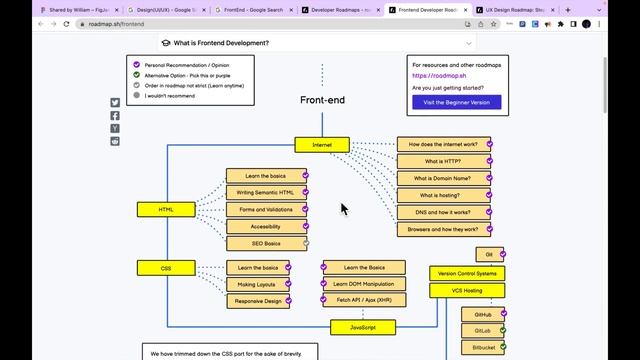Viewport: 640px width, 360px height.
Task: Open the Making Layouts topic
Action: [x=258, y=284]
